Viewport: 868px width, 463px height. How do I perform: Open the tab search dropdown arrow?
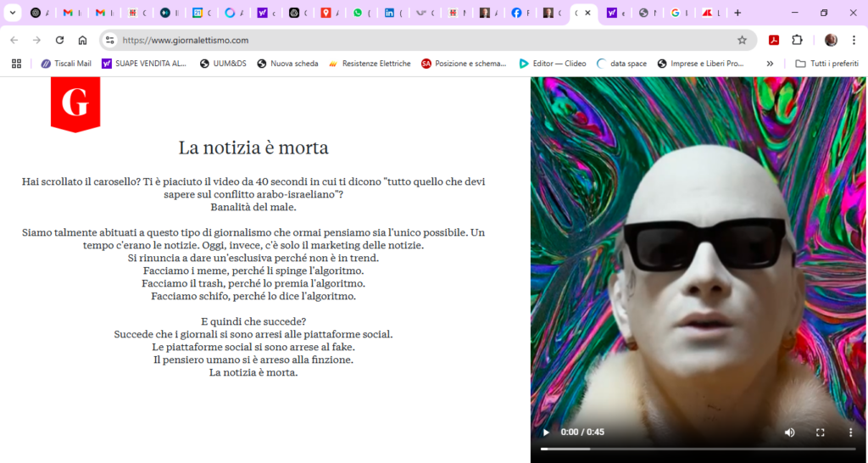pos(12,13)
